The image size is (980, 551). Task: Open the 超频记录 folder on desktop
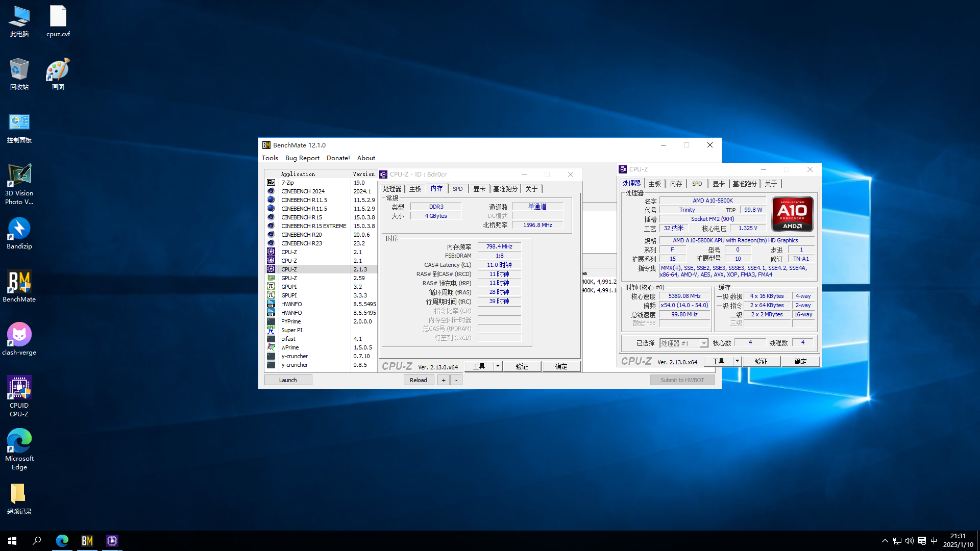(19, 499)
